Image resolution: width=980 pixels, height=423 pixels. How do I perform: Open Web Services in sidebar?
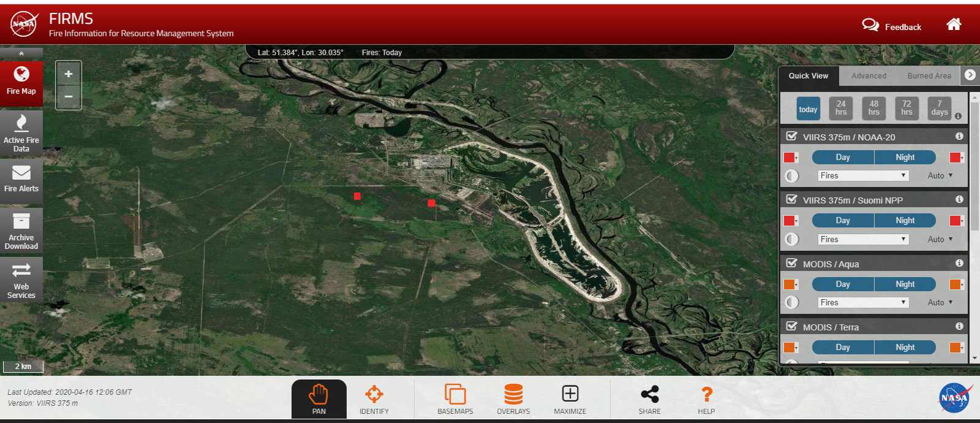tap(21, 280)
